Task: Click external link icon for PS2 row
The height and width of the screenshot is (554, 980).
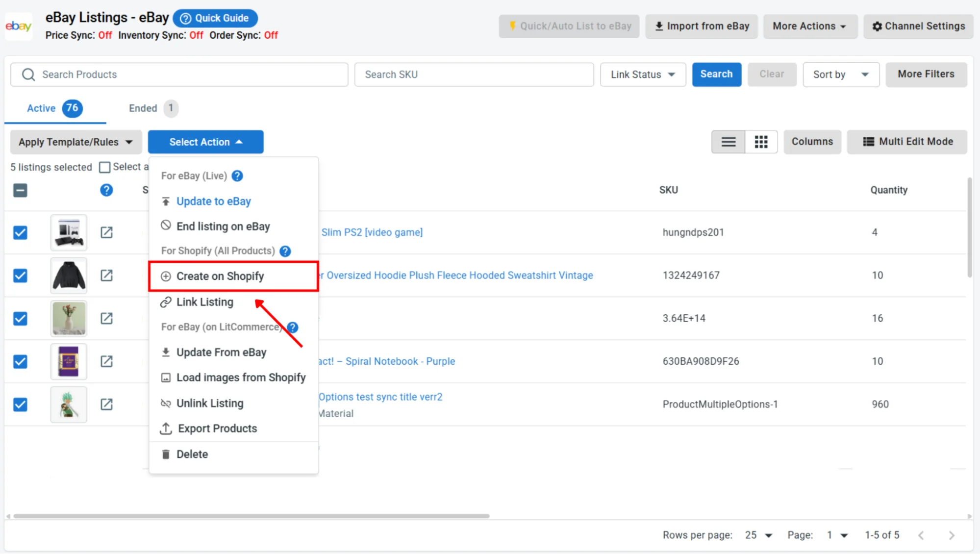Action: pyautogui.click(x=106, y=232)
